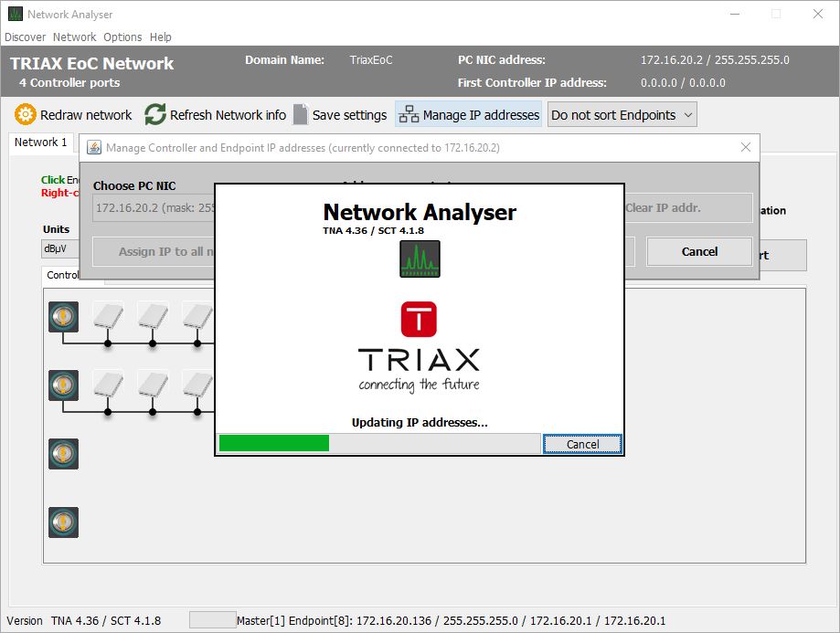This screenshot has width=840, height=633.
Task: Select the fourth controller port icon
Action: (63, 522)
